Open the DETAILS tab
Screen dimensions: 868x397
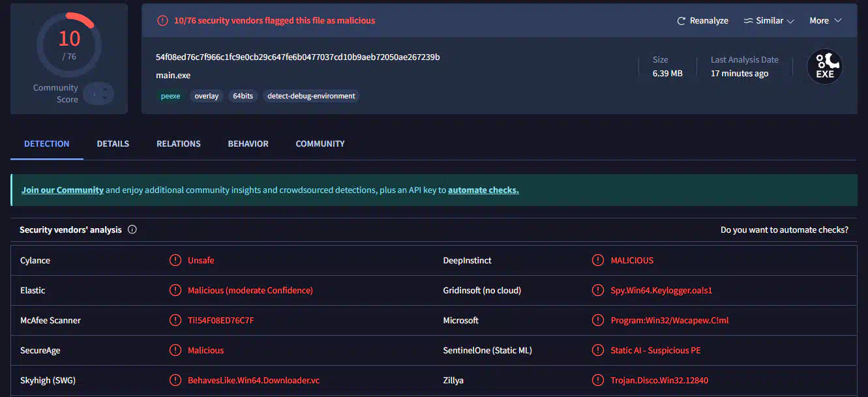(x=113, y=143)
